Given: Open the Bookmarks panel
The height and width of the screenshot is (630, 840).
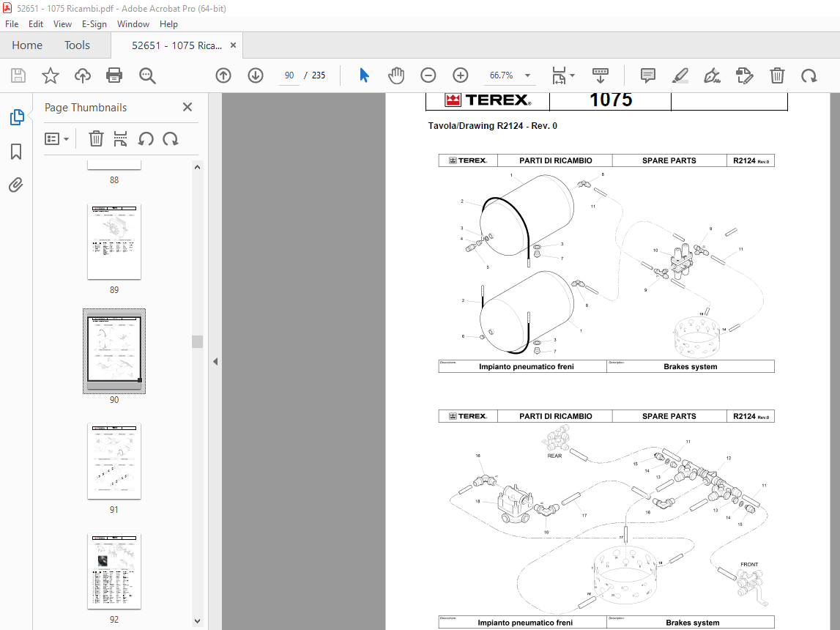Looking at the screenshot, I should pos(16,152).
